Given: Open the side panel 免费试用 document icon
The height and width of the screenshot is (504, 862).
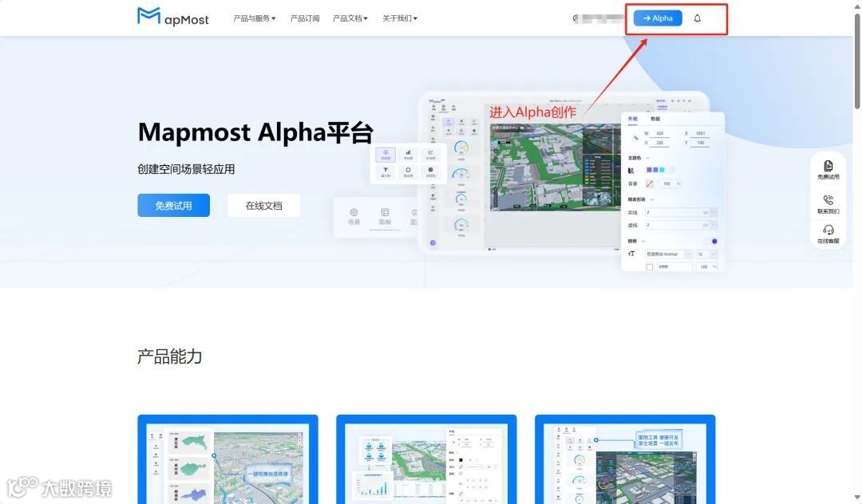Looking at the screenshot, I should (x=828, y=170).
